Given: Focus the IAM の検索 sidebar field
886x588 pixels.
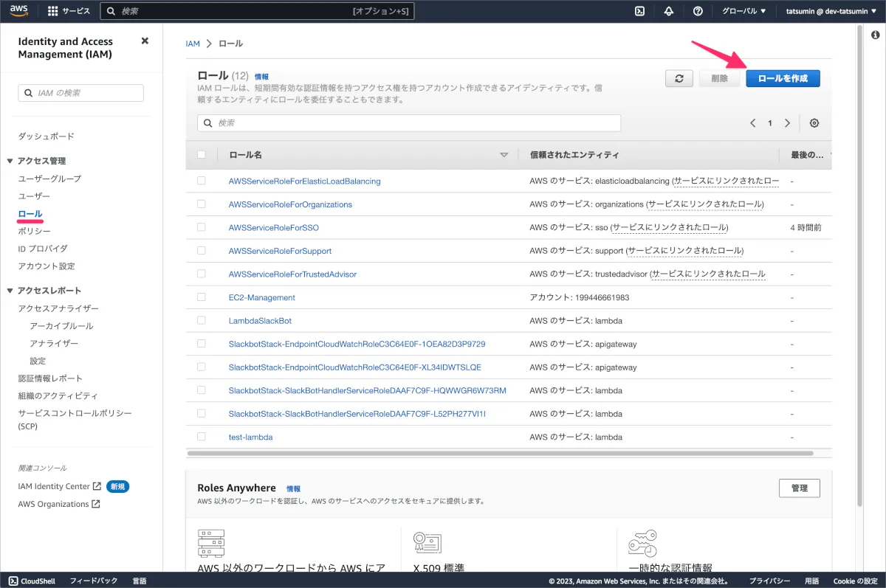Looking at the screenshot, I should (x=81, y=93).
